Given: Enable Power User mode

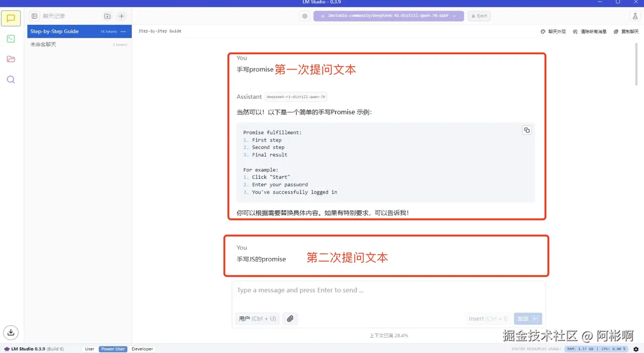Looking at the screenshot, I should [113, 348].
